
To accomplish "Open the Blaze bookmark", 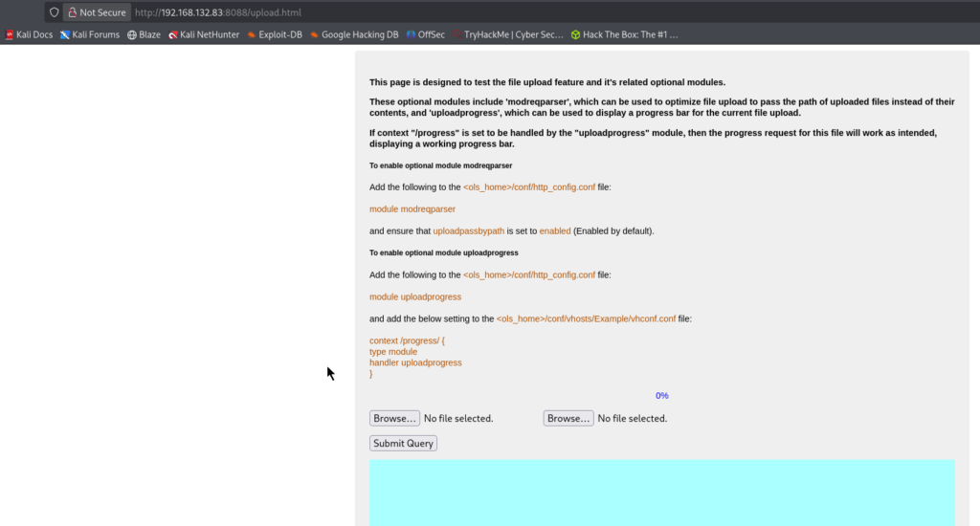I will [x=144, y=34].
